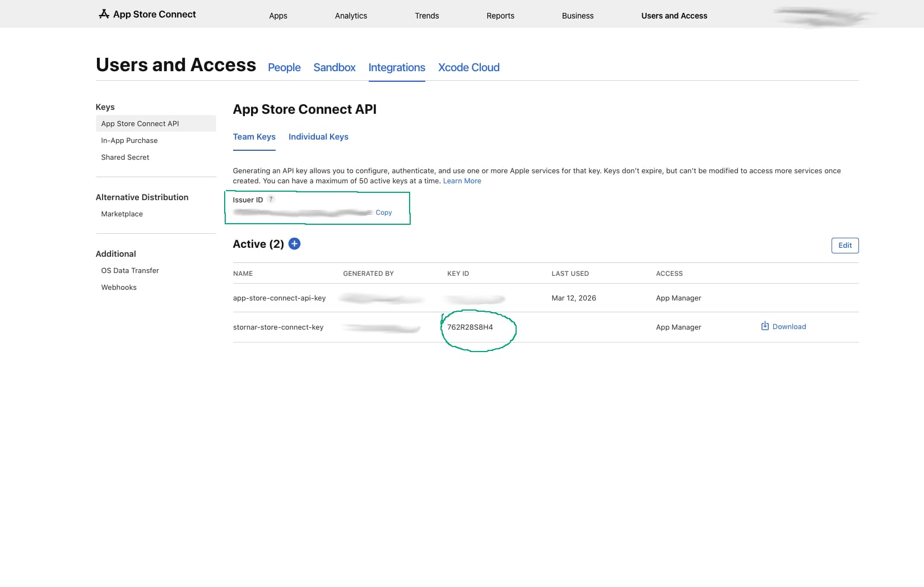Click the NAME column header
Viewport: 924px width, 587px height.
pos(243,274)
